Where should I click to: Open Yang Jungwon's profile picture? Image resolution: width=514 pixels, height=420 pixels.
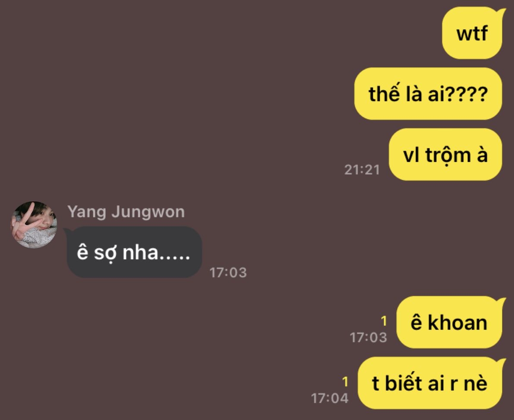[x=34, y=224]
